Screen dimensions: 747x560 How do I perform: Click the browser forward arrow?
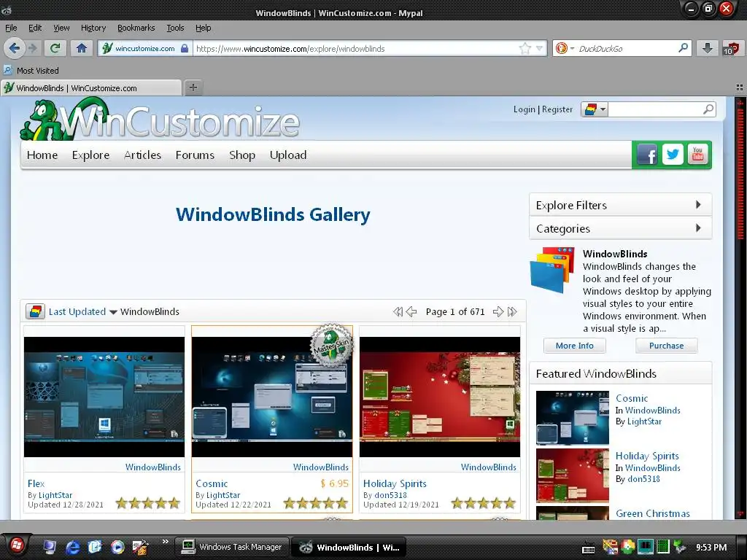(32, 48)
